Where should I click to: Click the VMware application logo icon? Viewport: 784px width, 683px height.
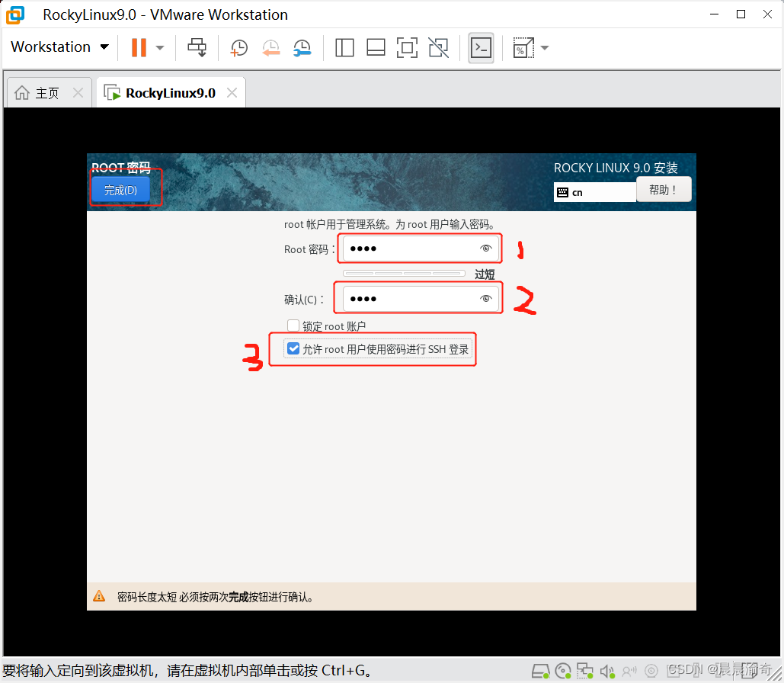click(15, 14)
